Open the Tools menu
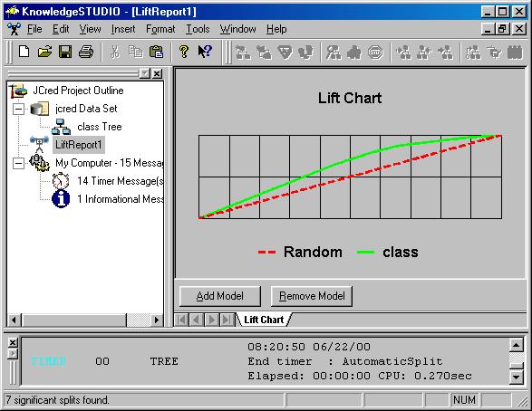The width and height of the screenshot is (532, 411). point(198,29)
